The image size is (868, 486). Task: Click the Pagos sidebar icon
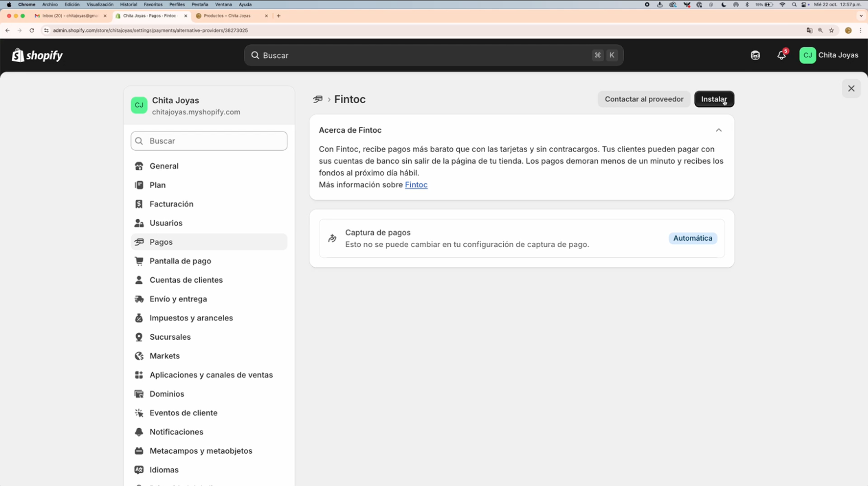139,242
